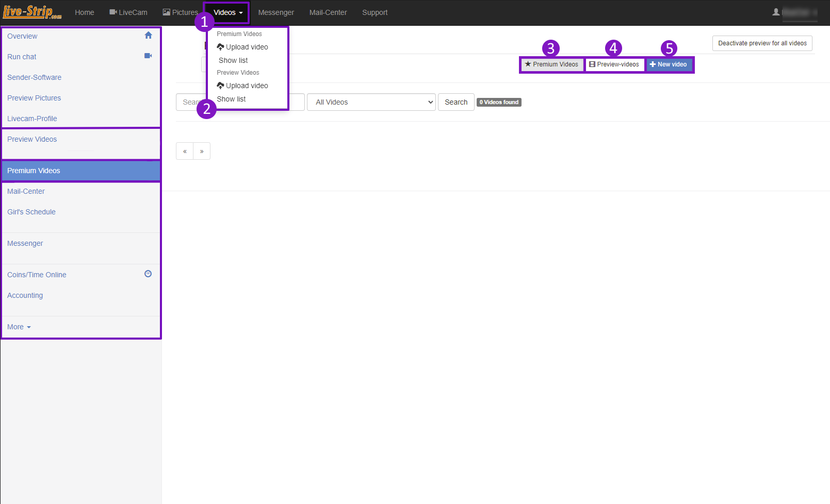Go to previous page with « arrow
The height and width of the screenshot is (504, 830).
point(185,151)
